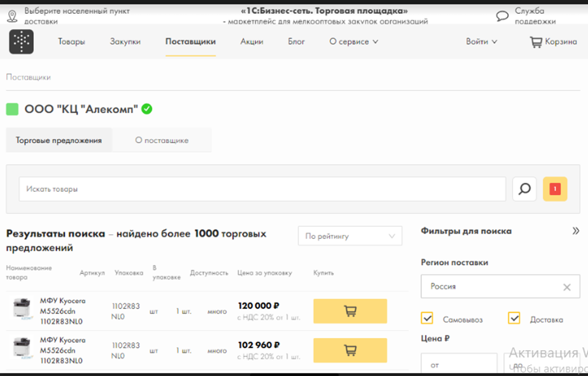The height and width of the screenshot is (376, 588).
Task: Open the Корзина shopping cart icon
Action: [536, 42]
